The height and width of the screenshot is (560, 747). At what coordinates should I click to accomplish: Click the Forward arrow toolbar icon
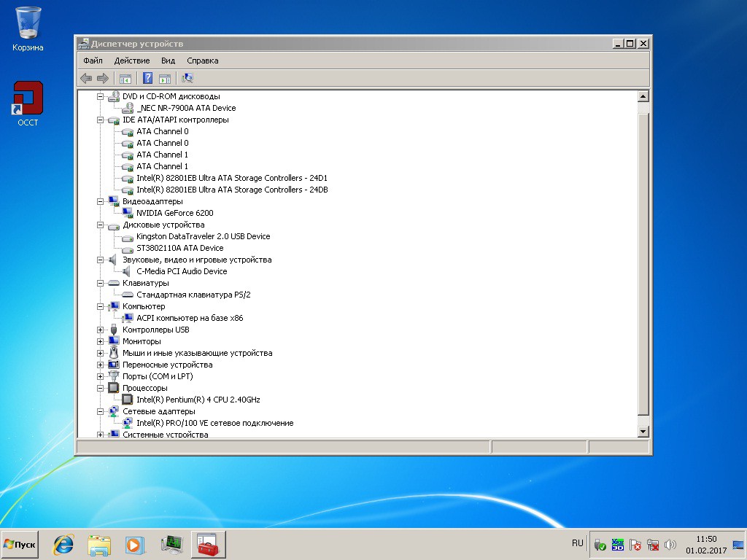[103, 78]
